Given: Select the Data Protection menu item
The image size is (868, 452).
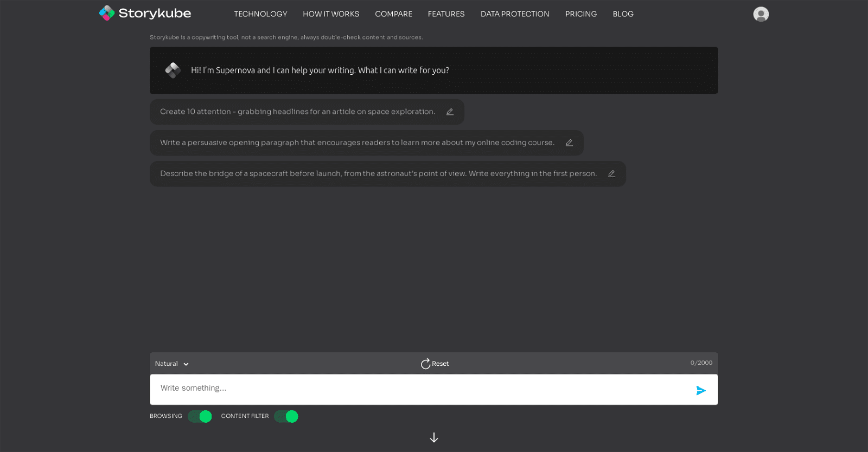Looking at the screenshot, I should [x=514, y=14].
